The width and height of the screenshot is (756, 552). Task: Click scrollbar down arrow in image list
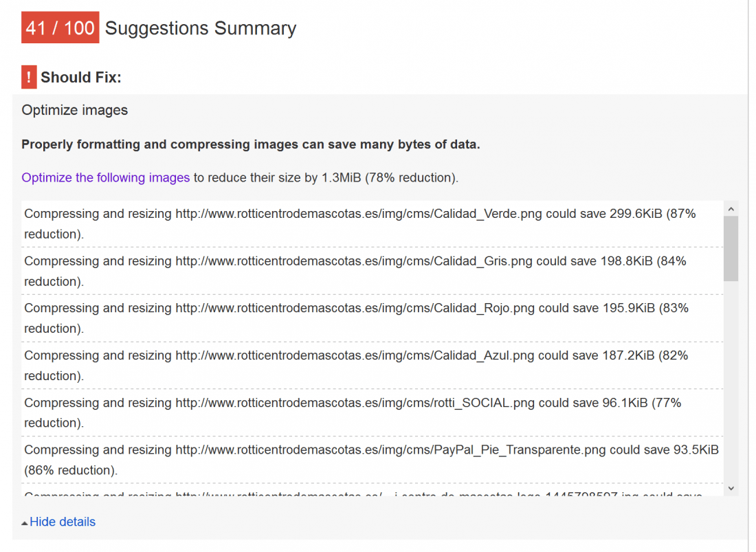(731, 488)
